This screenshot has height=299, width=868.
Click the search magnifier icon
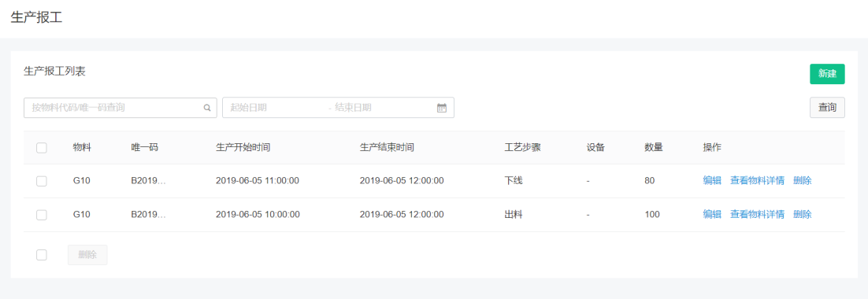pos(207,108)
